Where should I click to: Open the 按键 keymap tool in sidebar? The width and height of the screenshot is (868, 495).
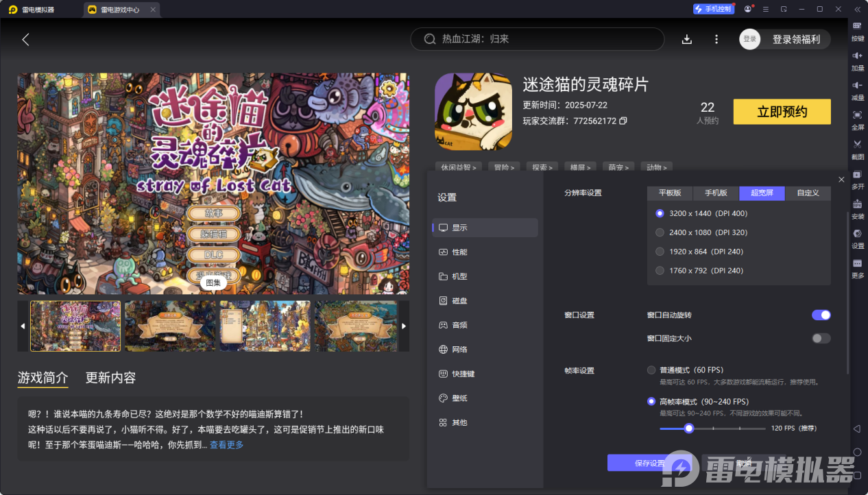[x=857, y=32]
